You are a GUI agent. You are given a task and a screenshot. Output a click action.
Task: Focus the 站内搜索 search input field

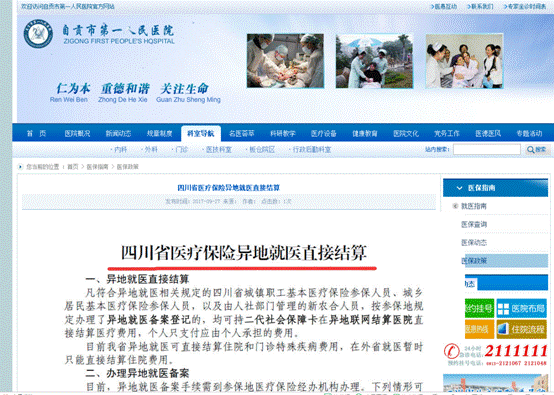coord(487,149)
